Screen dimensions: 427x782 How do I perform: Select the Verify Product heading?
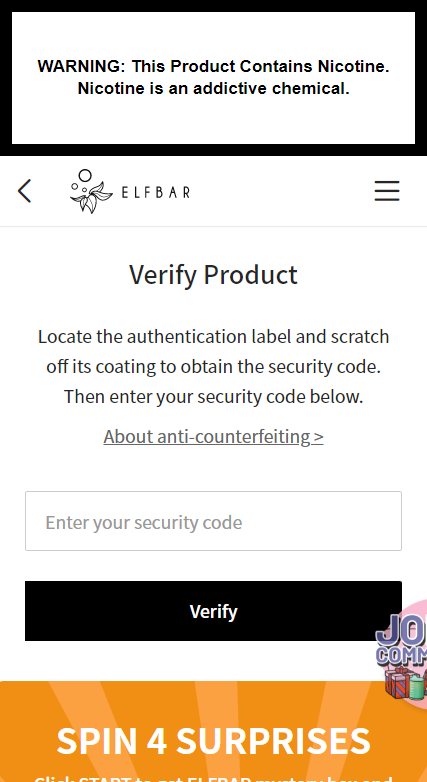pos(214,274)
